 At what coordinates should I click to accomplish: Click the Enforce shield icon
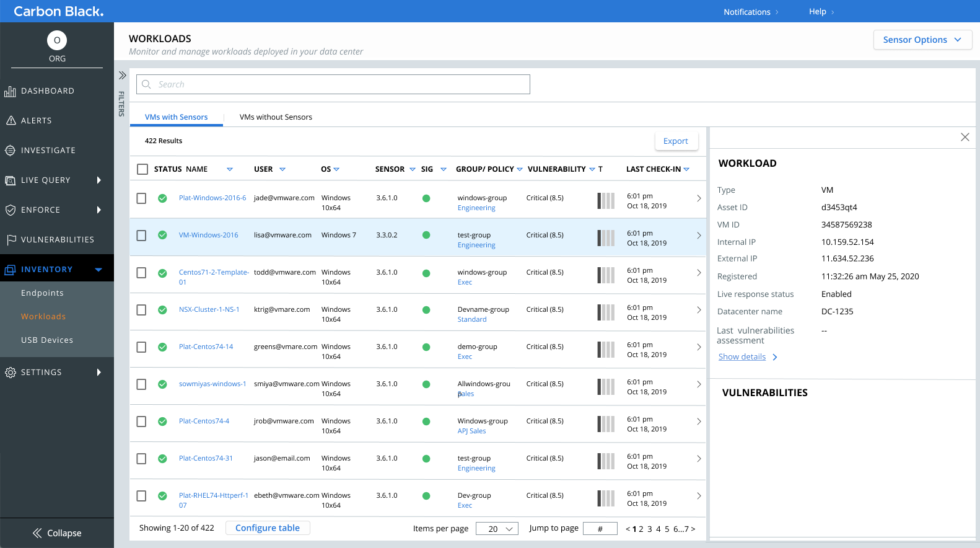pyautogui.click(x=10, y=210)
